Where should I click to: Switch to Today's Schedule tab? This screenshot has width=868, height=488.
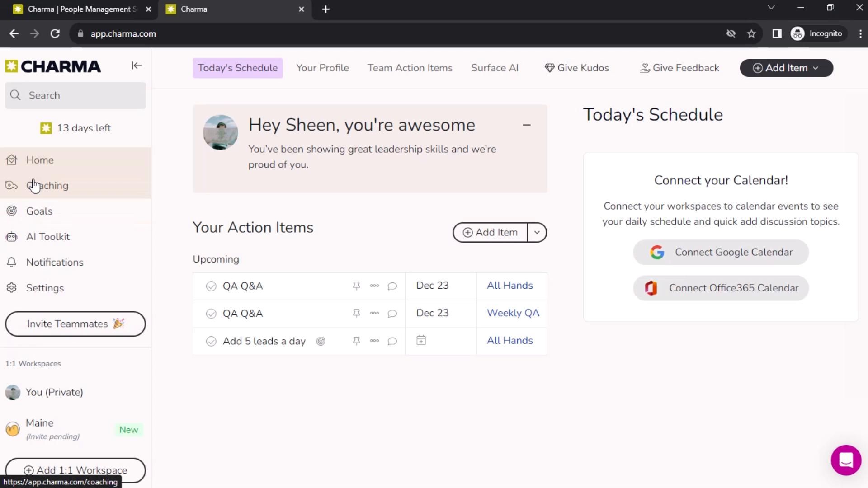pos(238,68)
